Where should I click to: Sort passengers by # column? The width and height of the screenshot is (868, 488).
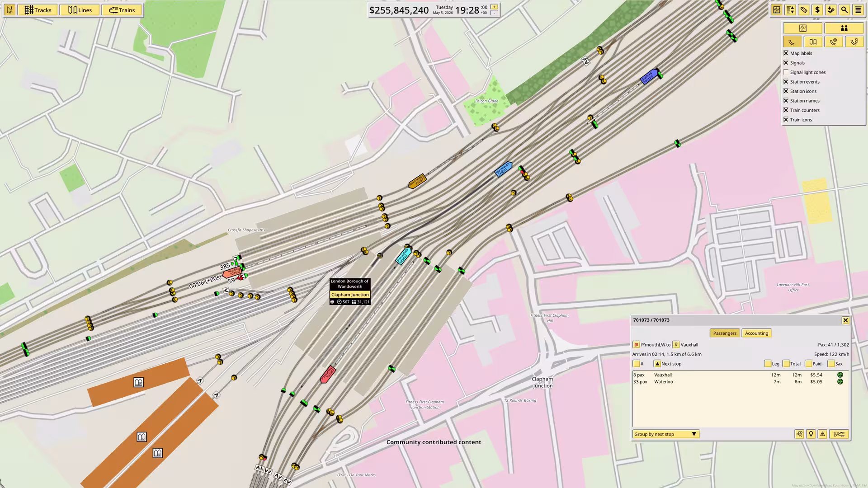click(x=636, y=363)
